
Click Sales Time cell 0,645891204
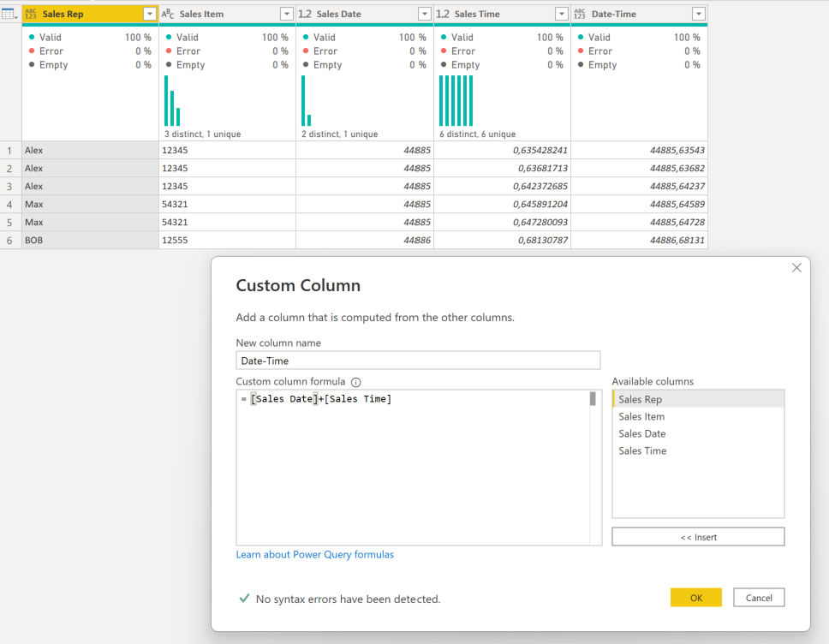[502, 204]
